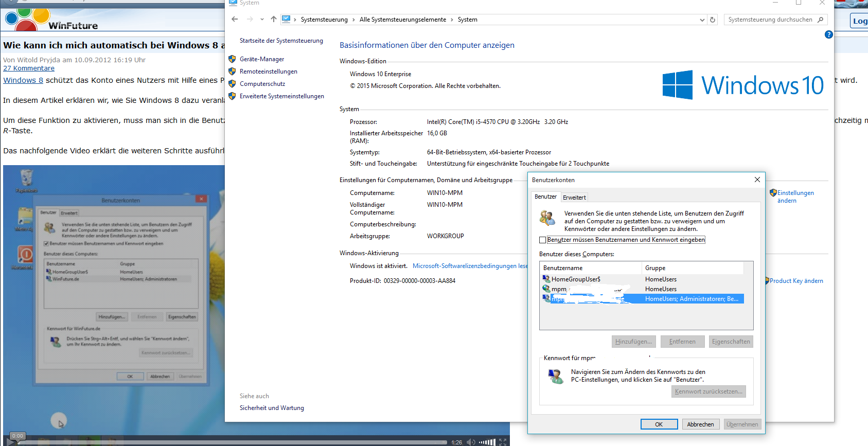Click the HomeGroupUser$ user icon
Image resolution: width=868 pixels, height=446 pixels.
(x=546, y=279)
